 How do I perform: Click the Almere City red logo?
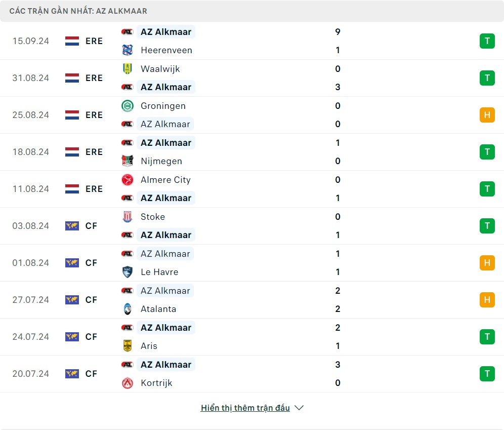click(x=127, y=180)
